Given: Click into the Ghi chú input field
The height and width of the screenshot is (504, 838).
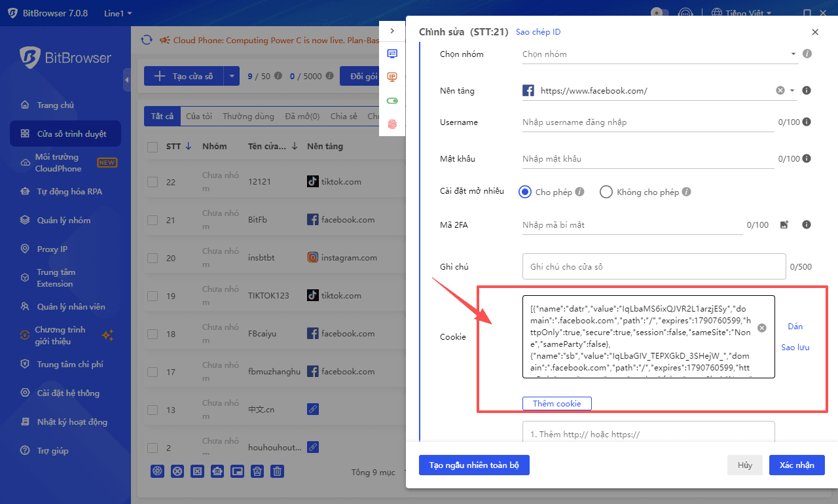Looking at the screenshot, I should pos(654,266).
